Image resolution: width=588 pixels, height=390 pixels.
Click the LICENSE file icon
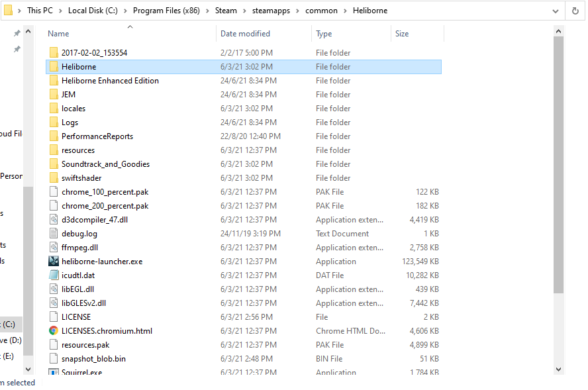(x=54, y=317)
